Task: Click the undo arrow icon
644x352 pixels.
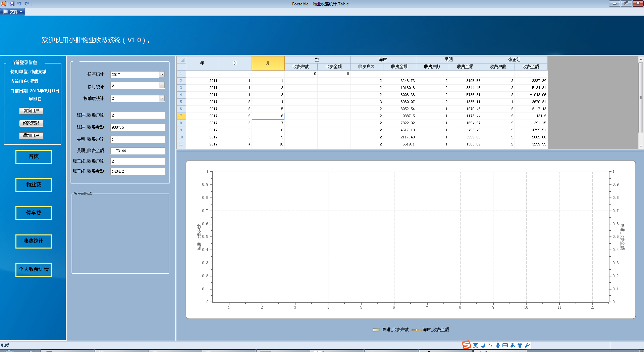Action: point(19,4)
